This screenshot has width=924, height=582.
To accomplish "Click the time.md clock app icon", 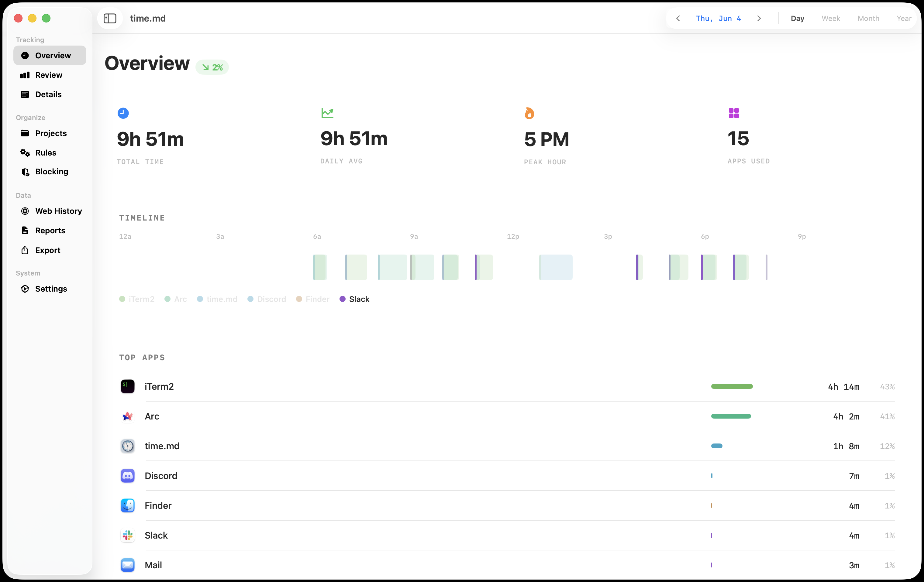I will [x=127, y=446].
